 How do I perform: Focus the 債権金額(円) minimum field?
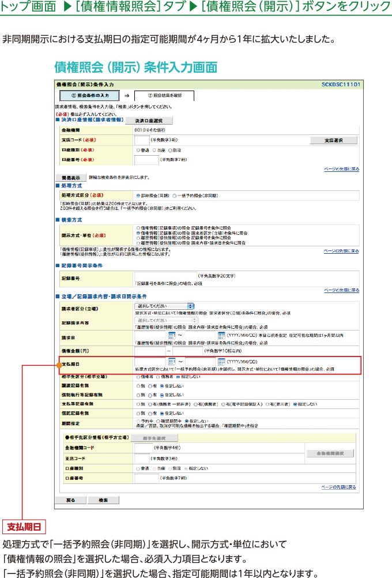(x=150, y=351)
